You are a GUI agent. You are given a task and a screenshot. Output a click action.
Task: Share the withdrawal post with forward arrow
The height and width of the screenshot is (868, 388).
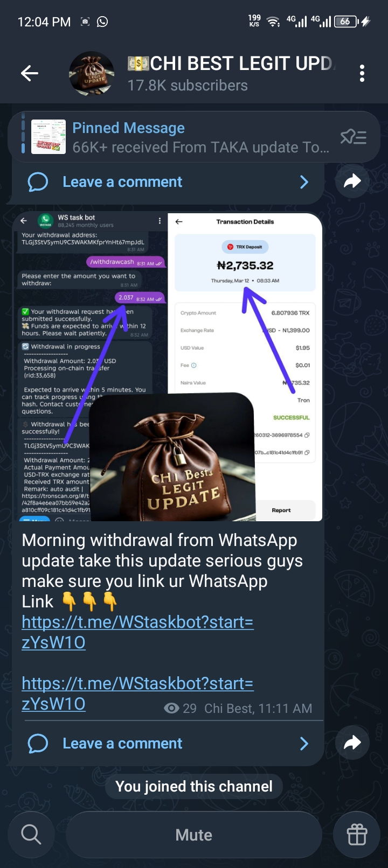pyautogui.click(x=352, y=743)
